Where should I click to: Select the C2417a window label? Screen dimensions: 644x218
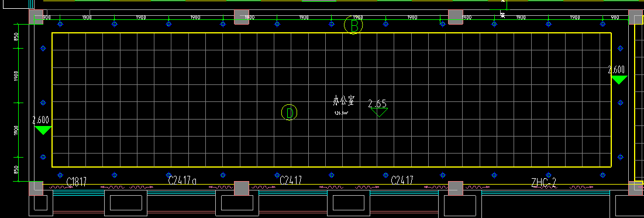tap(182, 180)
